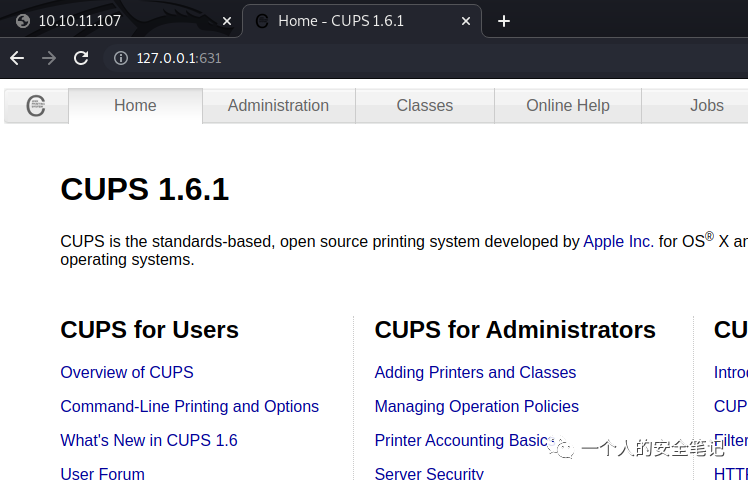Go back with the browser back arrow

pyautogui.click(x=17, y=58)
